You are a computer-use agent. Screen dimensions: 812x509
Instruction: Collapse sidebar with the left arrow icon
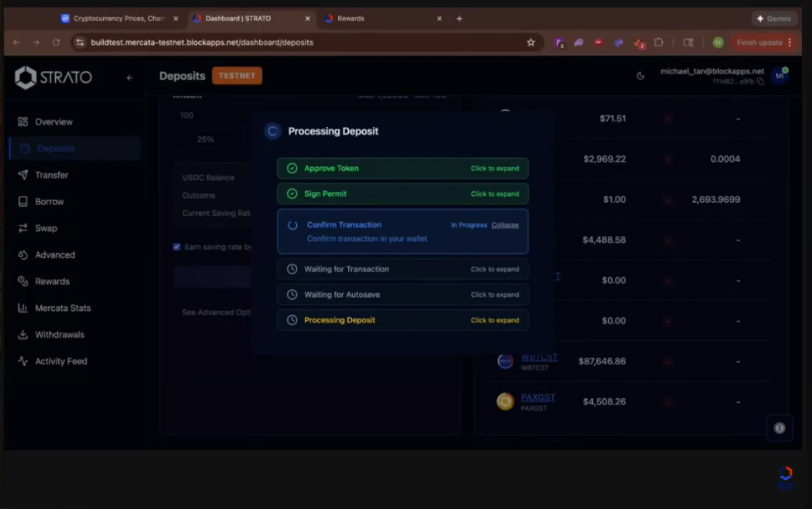tap(129, 78)
